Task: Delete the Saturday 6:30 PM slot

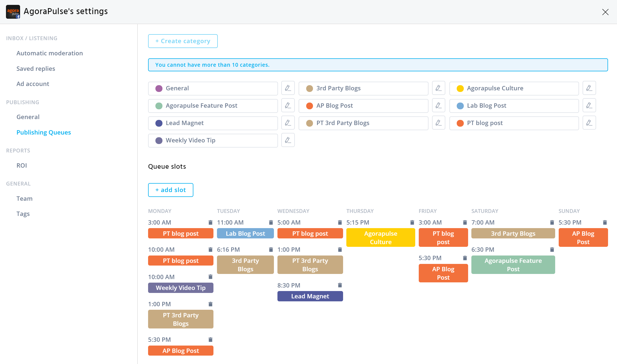Action: [x=552, y=250]
